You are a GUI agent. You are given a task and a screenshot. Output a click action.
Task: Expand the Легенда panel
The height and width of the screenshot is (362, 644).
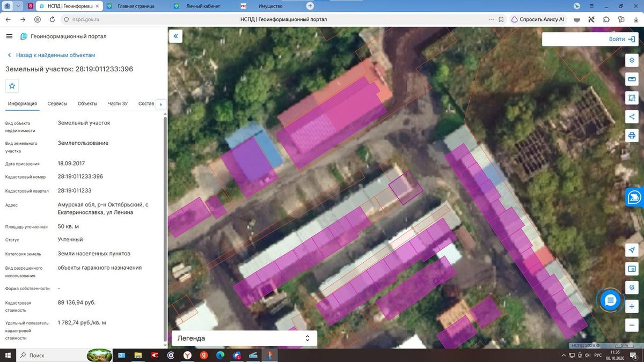tap(244, 338)
